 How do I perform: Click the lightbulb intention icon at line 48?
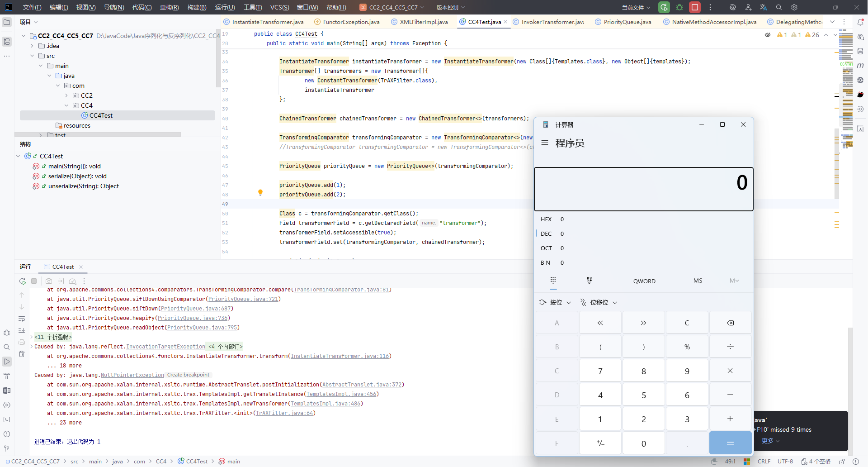coord(260,193)
